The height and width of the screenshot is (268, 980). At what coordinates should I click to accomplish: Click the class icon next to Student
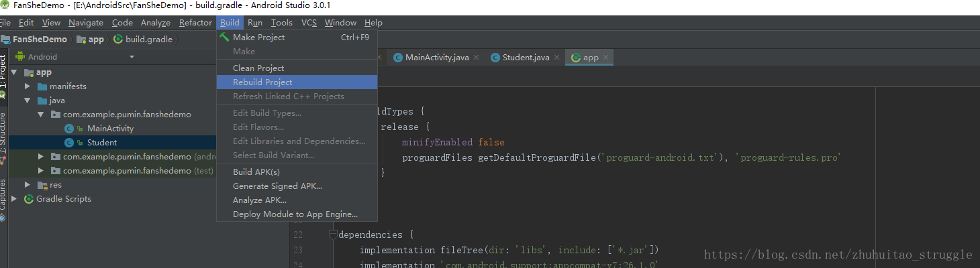point(69,143)
